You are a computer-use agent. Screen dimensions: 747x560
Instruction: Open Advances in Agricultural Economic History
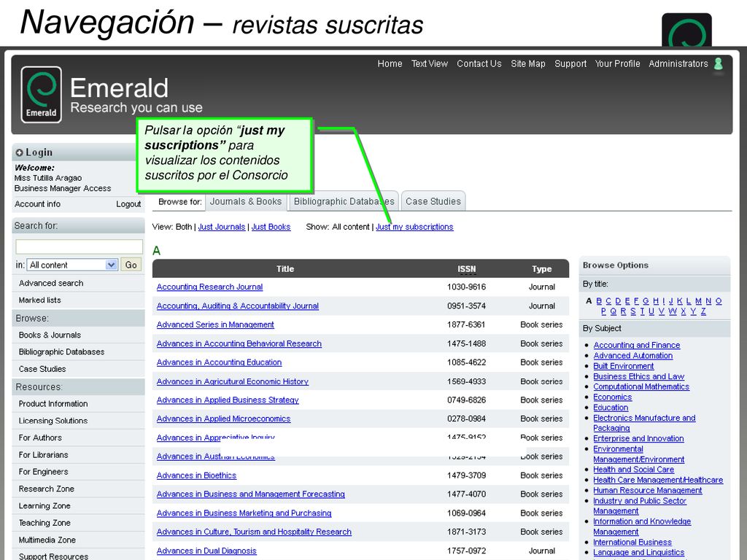(x=233, y=381)
